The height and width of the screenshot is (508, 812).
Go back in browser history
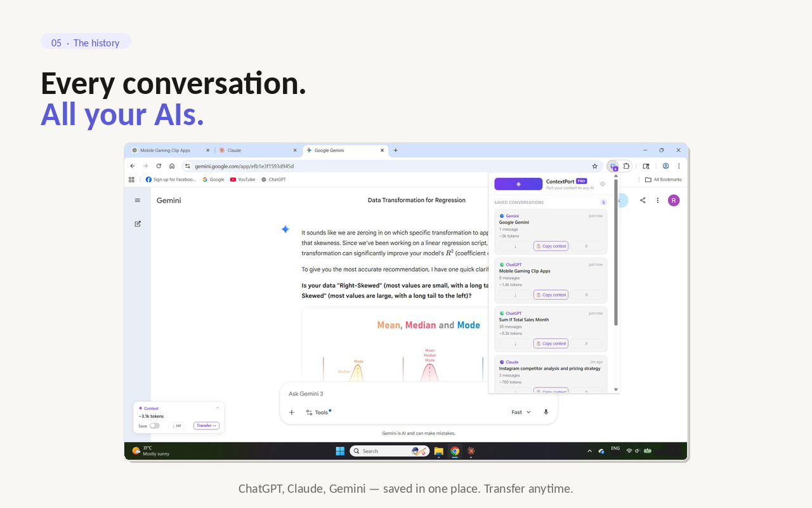(x=133, y=166)
